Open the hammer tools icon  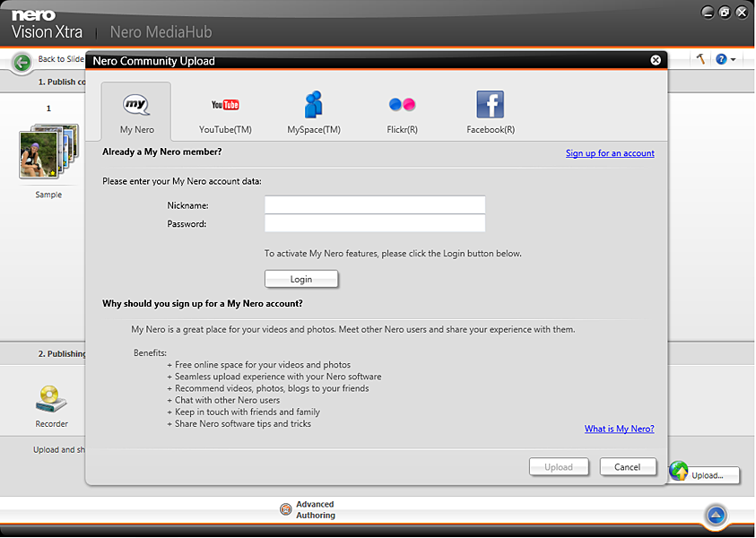tap(700, 59)
